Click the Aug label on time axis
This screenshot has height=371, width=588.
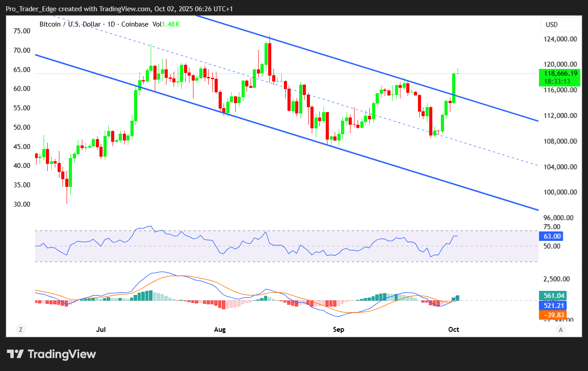click(x=220, y=330)
